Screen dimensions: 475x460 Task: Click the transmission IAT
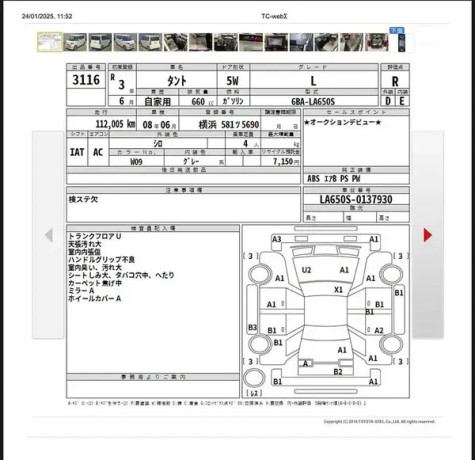pos(77,152)
